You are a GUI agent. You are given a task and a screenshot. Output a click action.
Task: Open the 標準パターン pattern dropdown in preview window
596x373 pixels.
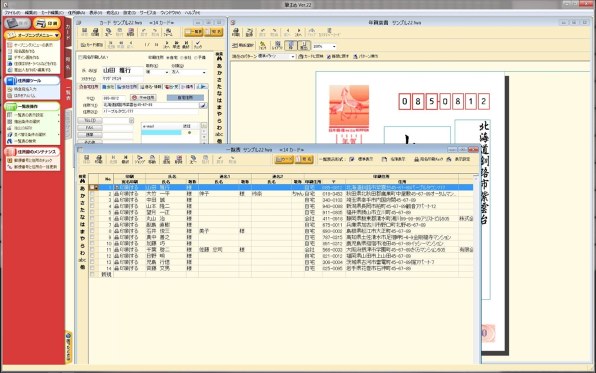click(293, 56)
